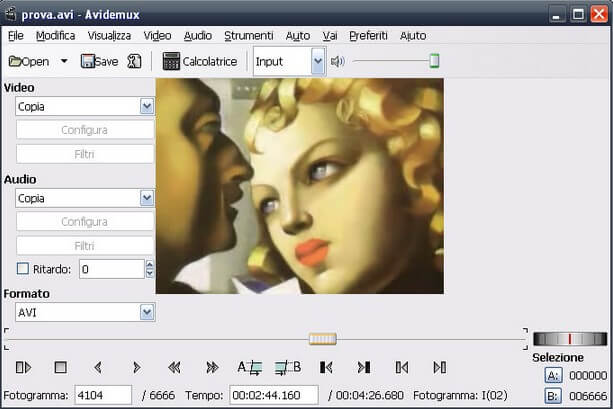The width and height of the screenshot is (613, 409).
Task: Click the selection start value 000000
Action: (588, 376)
